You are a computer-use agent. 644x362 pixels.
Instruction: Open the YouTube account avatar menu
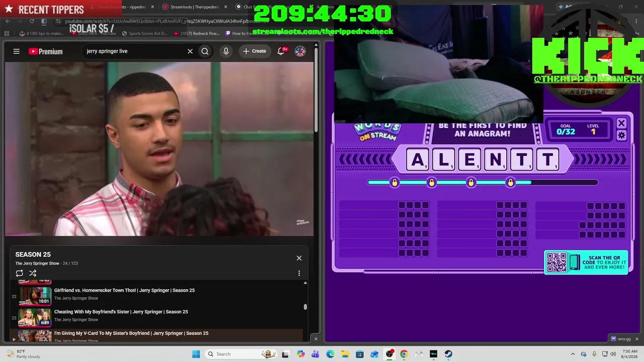pos(300,51)
